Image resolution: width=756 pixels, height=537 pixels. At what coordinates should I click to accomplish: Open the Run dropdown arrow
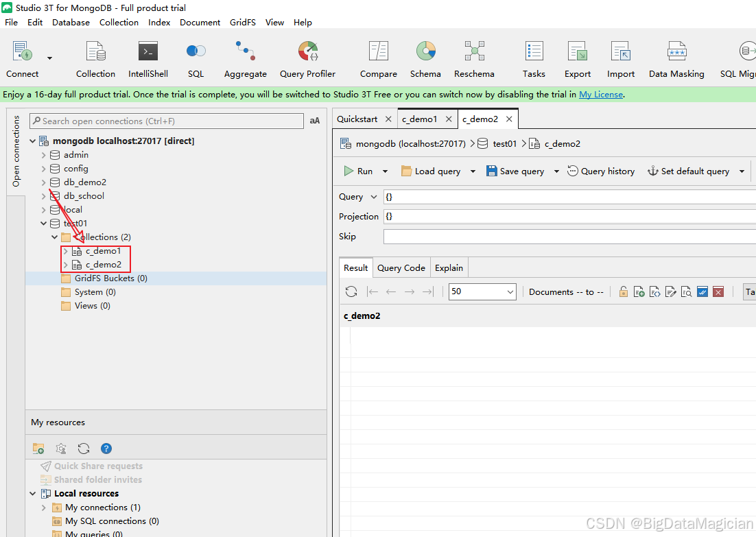(x=386, y=171)
